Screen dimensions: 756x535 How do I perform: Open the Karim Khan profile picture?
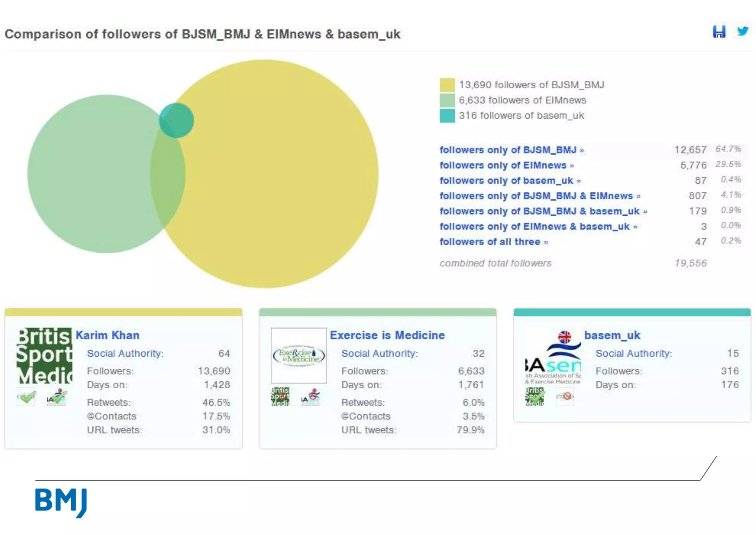click(44, 355)
